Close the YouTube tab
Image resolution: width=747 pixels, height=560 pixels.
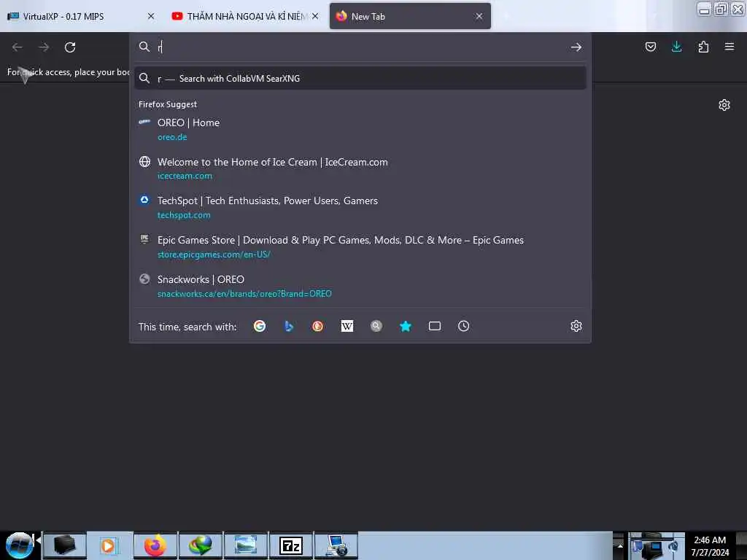(x=315, y=16)
